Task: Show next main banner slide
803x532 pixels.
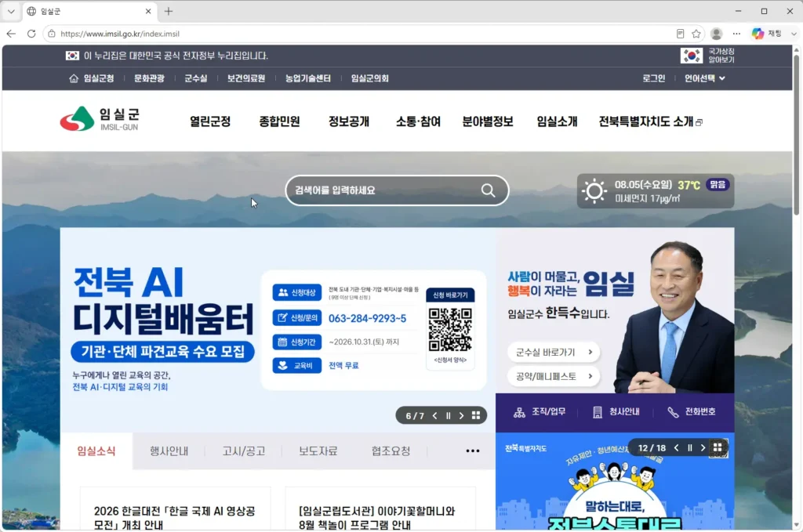Action: 461,416
